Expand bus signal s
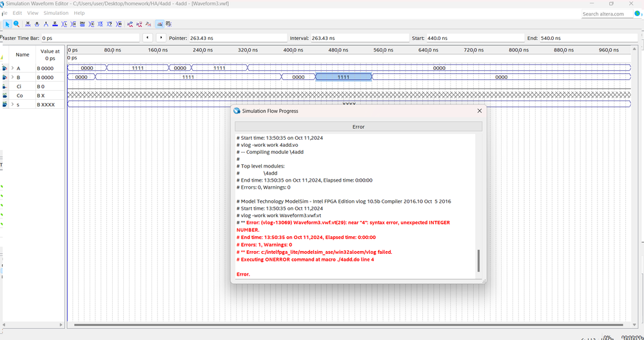This screenshot has height=340, width=644. (x=12, y=104)
